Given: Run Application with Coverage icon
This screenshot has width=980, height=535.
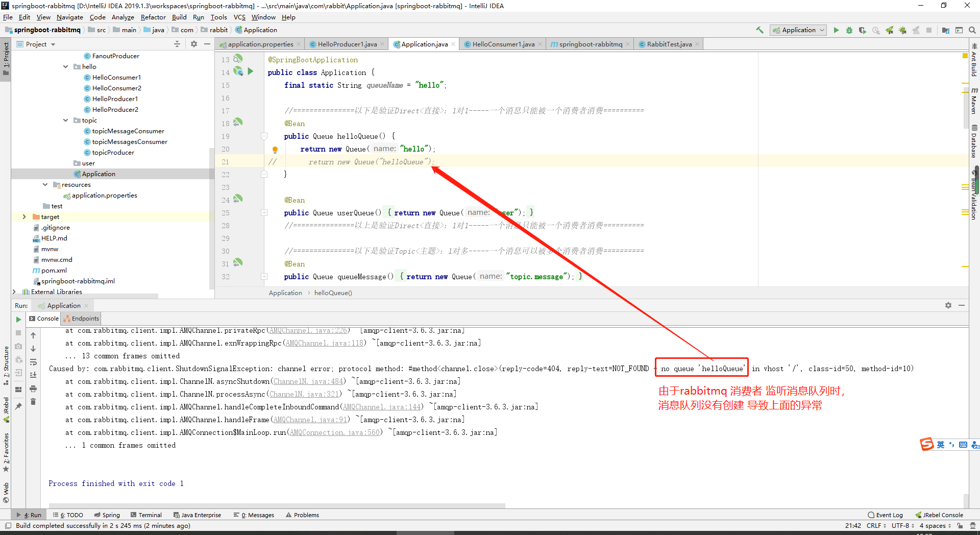Looking at the screenshot, I should click(x=863, y=30).
